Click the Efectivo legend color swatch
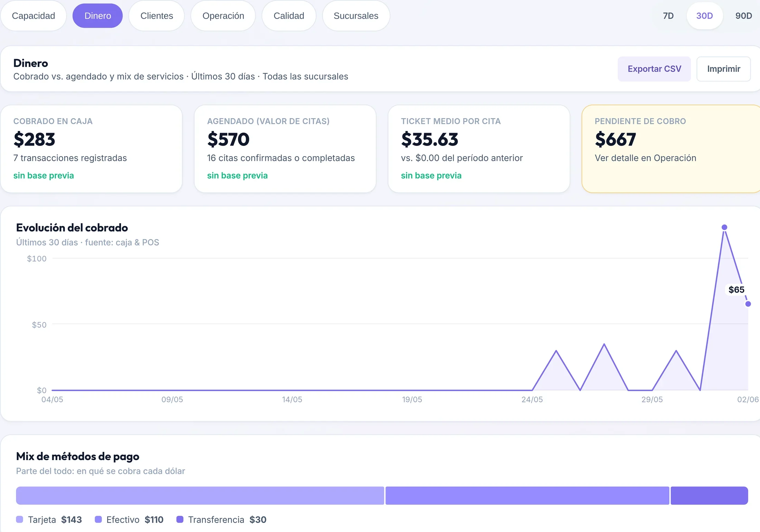Screen dimensions: 760x532 coord(98,520)
